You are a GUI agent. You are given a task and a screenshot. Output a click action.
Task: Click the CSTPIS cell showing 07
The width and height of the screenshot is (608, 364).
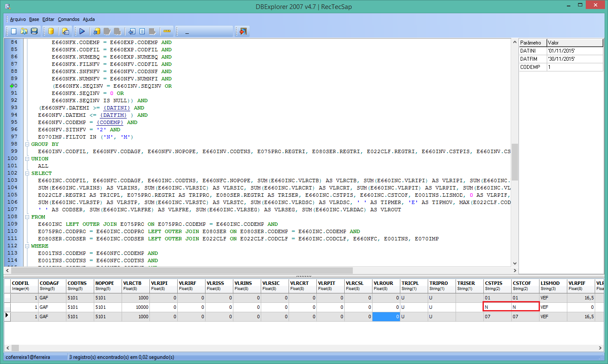click(498, 317)
